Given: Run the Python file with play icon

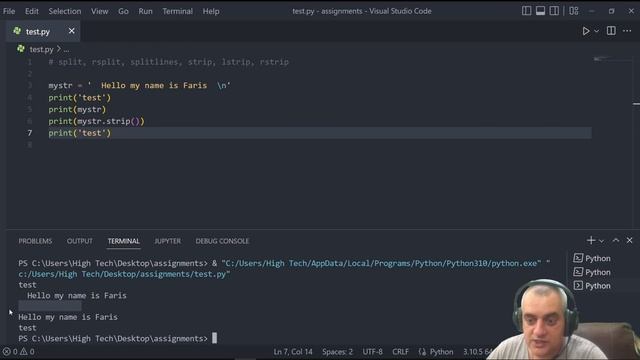Looking at the screenshot, I should pos(586,31).
